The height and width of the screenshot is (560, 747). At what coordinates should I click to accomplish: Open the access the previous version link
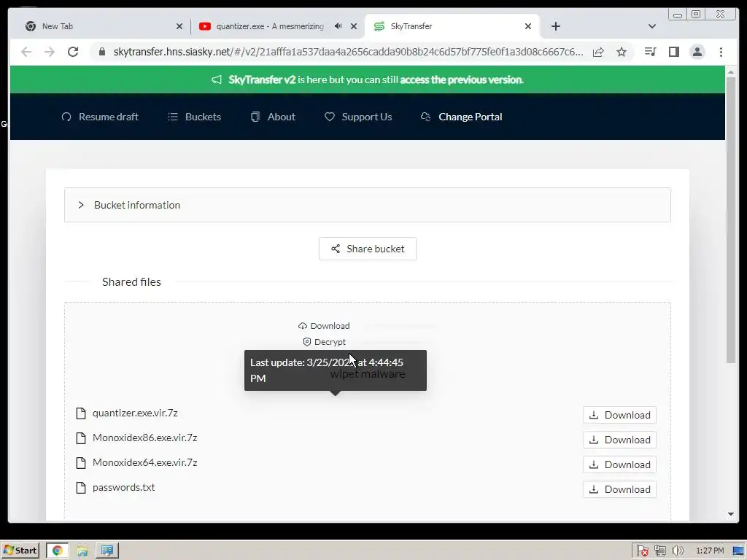coord(462,79)
